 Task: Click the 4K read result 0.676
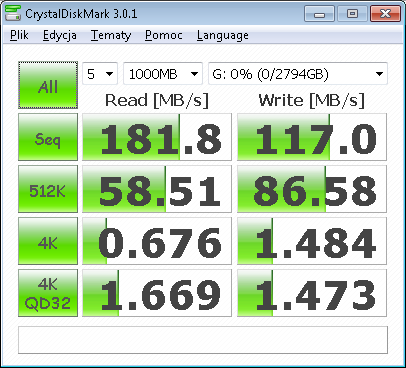pyautogui.click(x=157, y=241)
